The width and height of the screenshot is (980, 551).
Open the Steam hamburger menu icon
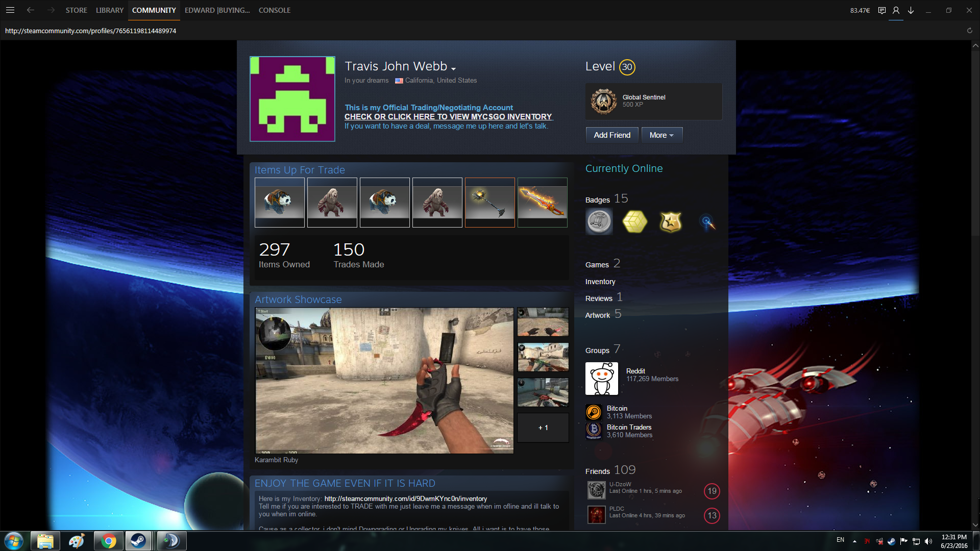click(10, 10)
